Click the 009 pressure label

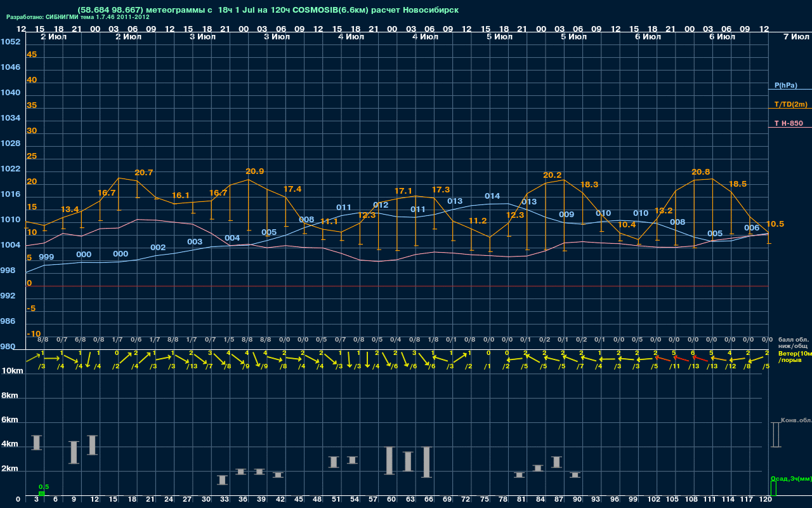(566, 215)
